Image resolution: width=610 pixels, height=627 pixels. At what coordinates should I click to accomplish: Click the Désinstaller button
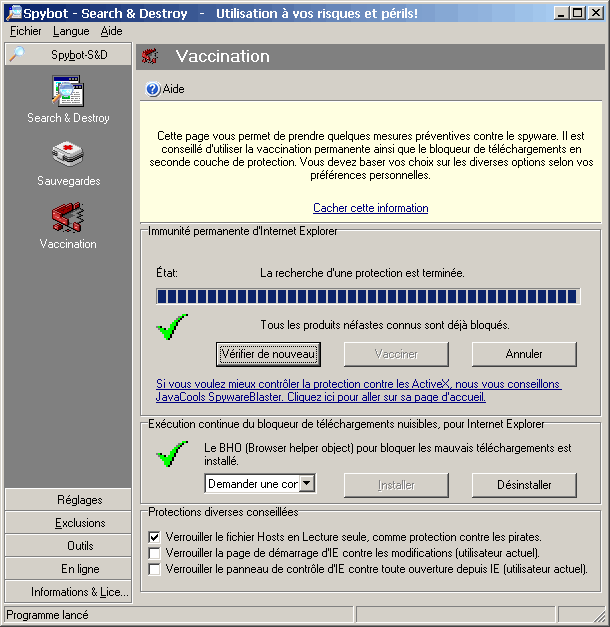click(524, 485)
